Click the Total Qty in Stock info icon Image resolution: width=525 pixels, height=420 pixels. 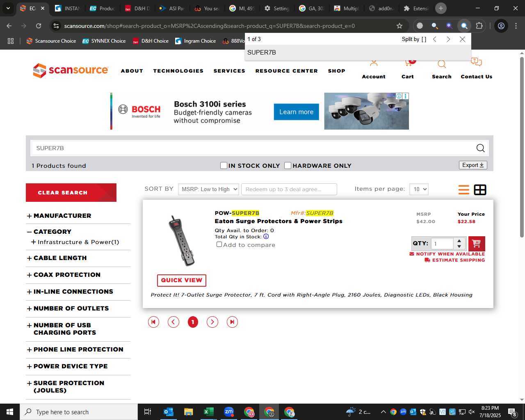[x=266, y=236]
